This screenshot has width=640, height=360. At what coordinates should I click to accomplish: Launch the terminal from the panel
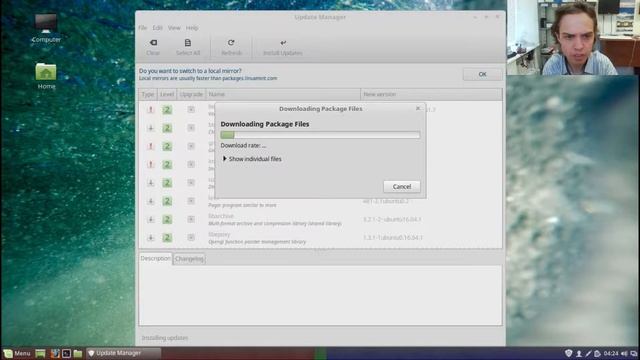[66, 353]
